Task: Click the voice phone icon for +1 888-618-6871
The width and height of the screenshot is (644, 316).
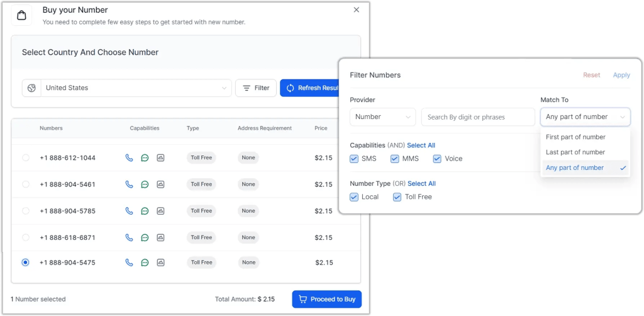Action: coord(129,237)
